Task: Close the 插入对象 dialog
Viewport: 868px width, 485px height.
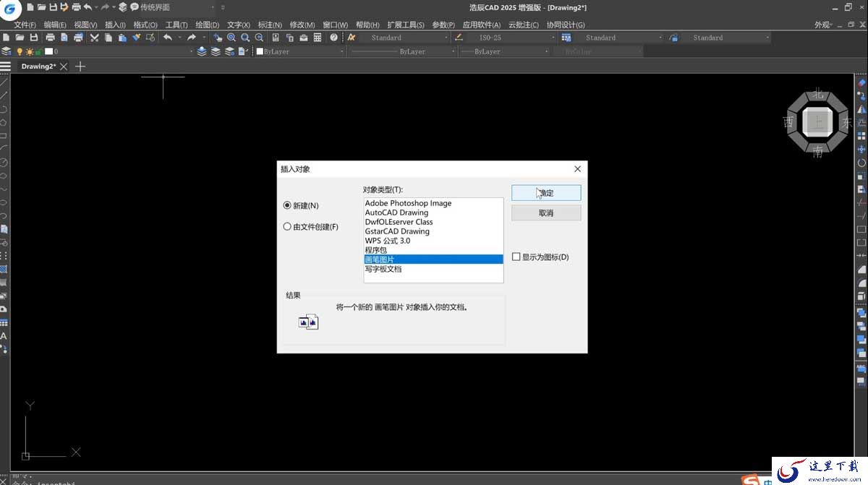Action: coord(577,169)
